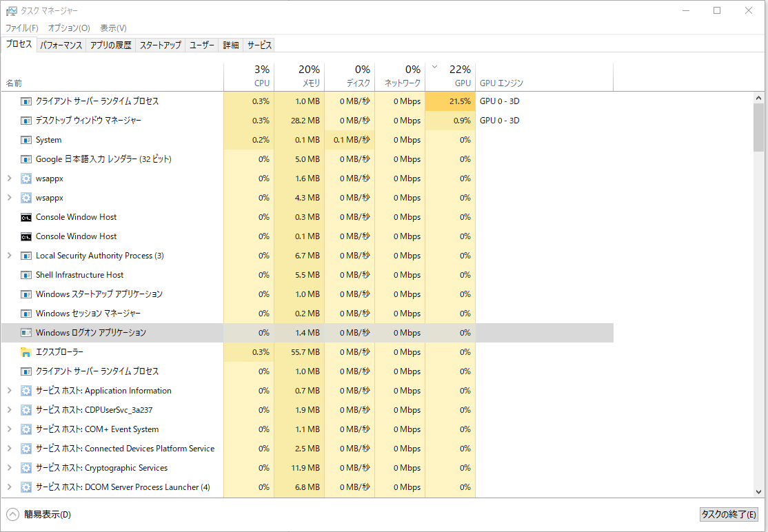Screen dimensions: 768x532
Task: Sort by the CPU column header
Action: 249,76
